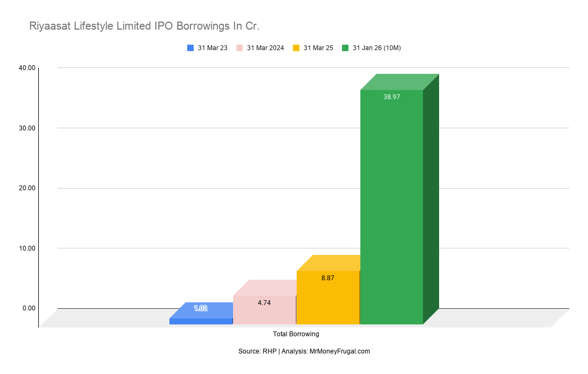Select the '31 Mar 23' legend label
Image resolution: width=588 pixels, height=374 pixels.
[x=213, y=48]
